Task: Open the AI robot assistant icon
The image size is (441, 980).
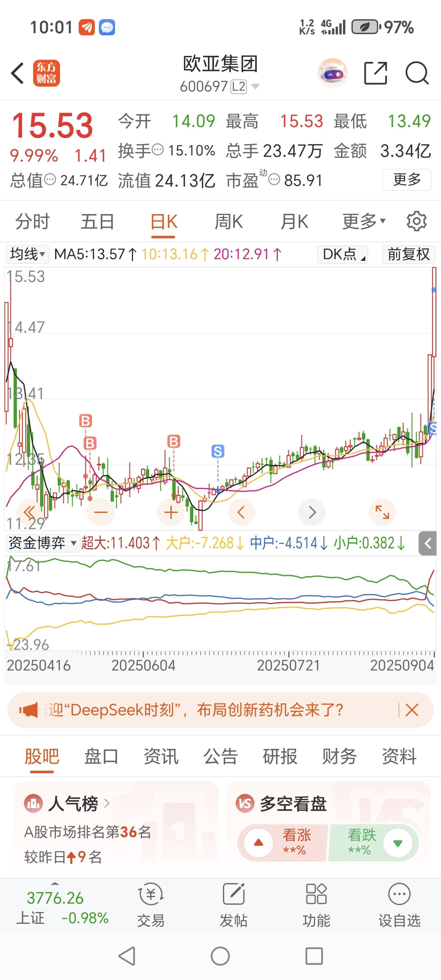Action: tap(332, 73)
